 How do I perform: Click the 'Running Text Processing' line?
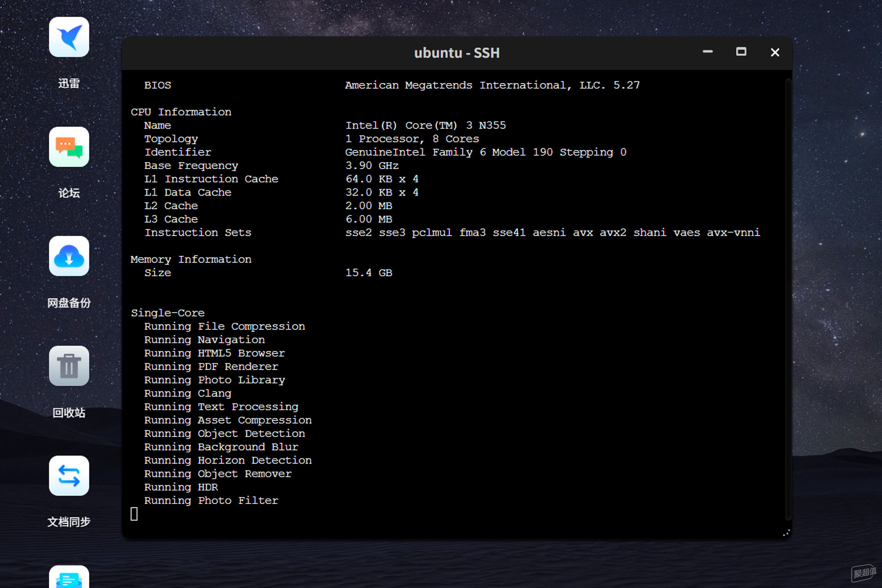221,407
